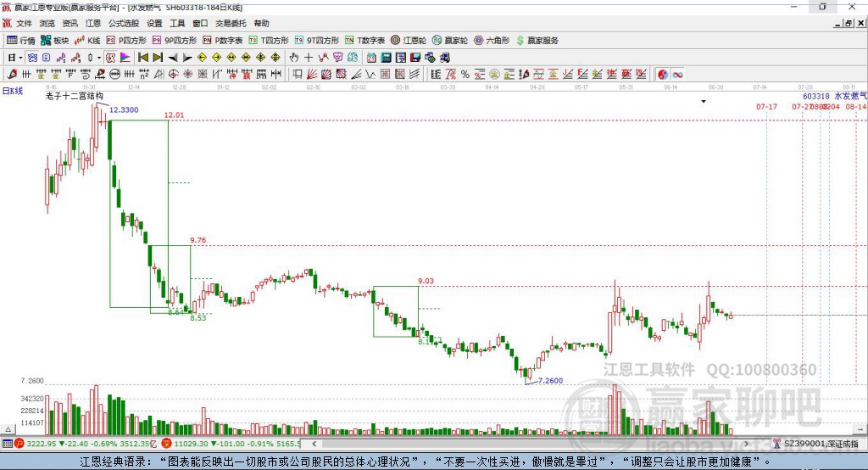
Task: Jump to first bar with skip-back icon
Action: coord(142,58)
